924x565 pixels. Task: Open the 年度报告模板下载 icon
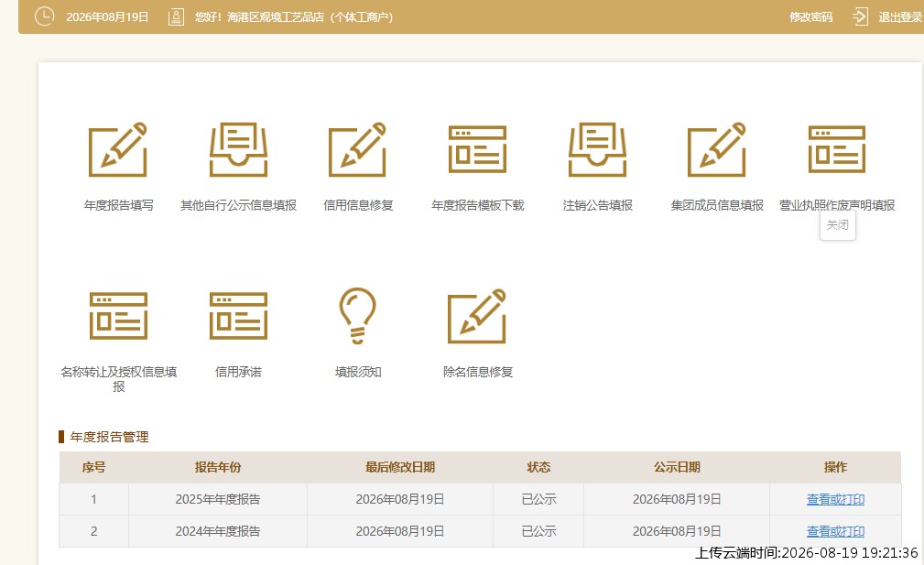click(x=477, y=149)
